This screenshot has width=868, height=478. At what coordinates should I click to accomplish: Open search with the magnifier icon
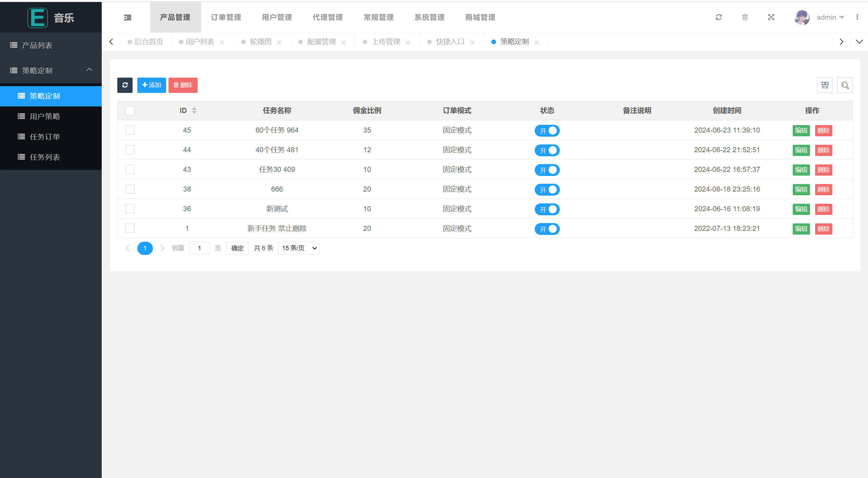pos(845,85)
